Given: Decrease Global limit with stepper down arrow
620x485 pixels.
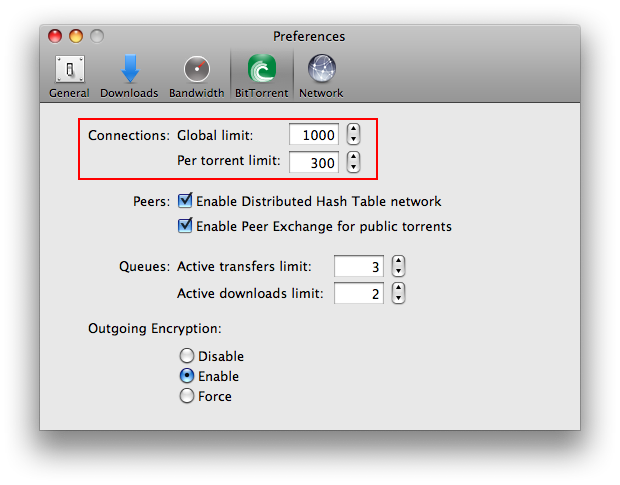Looking at the screenshot, I should [353, 140].
